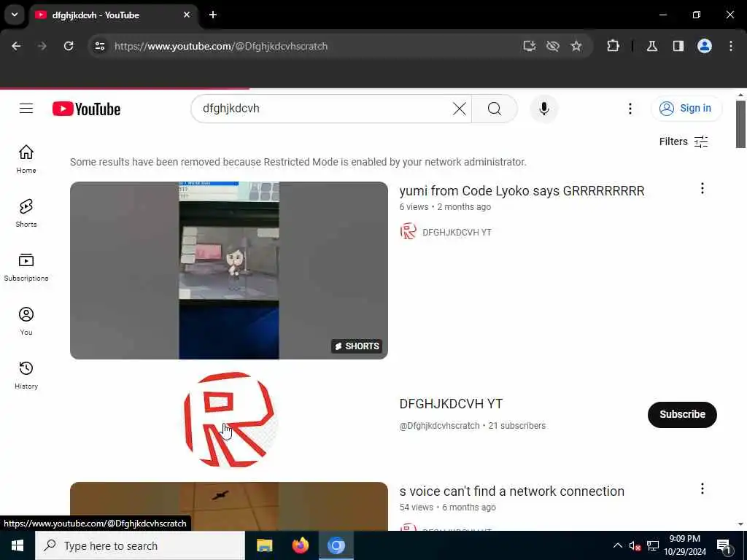
Task: Click the magnifier search button
Action: pos(495,109)
